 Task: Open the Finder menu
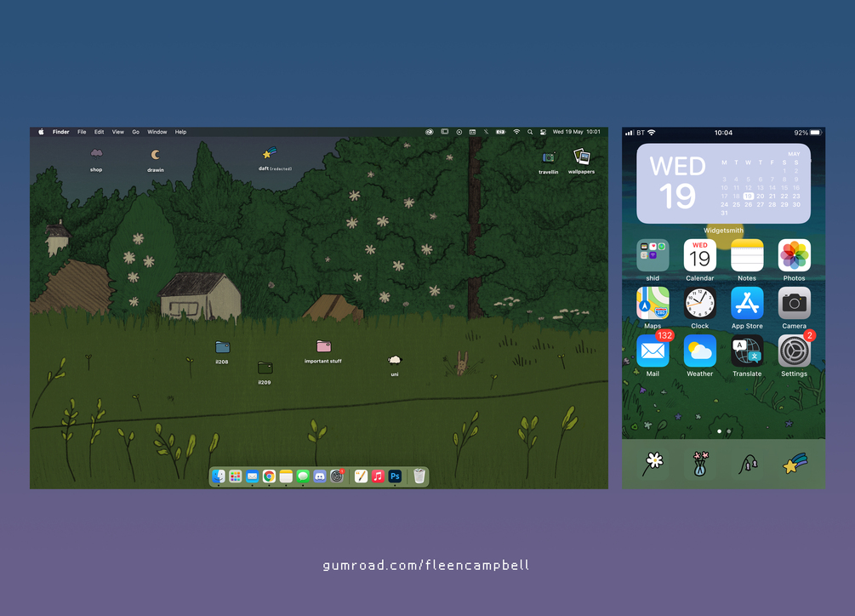(60, 132)
